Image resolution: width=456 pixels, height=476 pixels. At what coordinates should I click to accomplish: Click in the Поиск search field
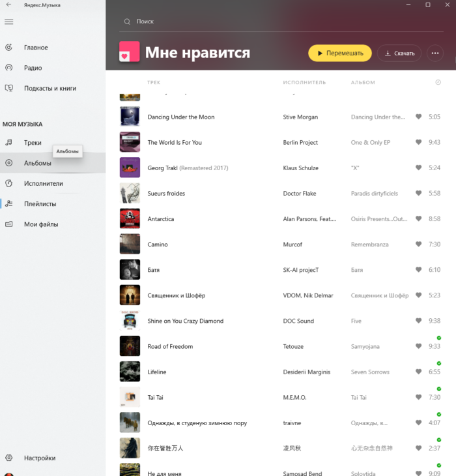[281, 22]
